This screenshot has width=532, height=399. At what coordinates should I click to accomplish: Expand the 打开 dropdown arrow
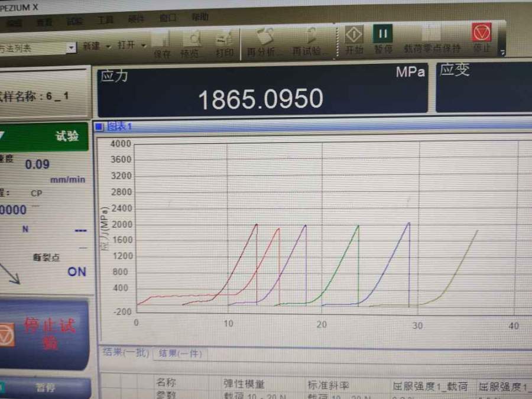pyautogui.click(x=144, y=46)
